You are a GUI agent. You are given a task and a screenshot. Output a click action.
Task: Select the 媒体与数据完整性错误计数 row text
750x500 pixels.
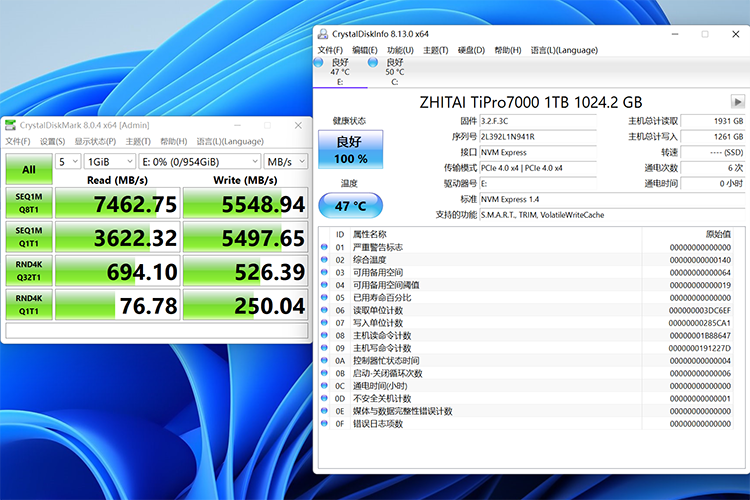click(x=403, y=411)
